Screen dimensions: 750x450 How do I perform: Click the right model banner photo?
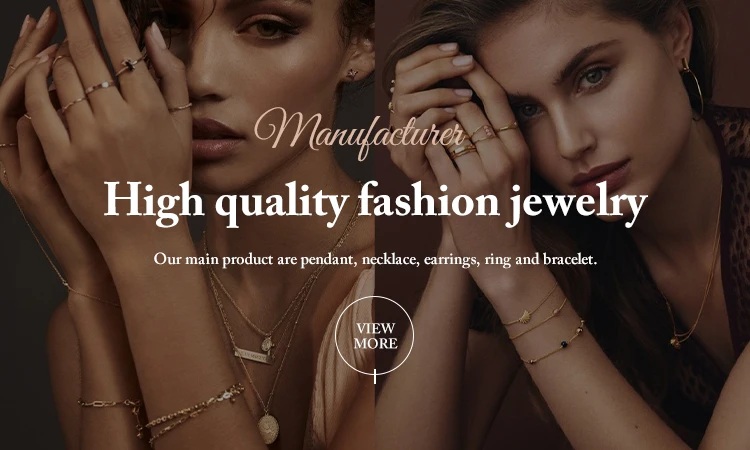[x=562, y=225]
